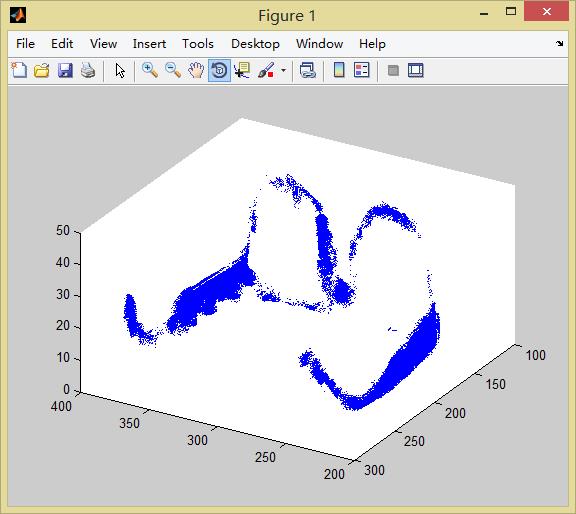Toggle the Brush data tool
The width and height of the screenshot is (576, 514).
coord(266,70)
